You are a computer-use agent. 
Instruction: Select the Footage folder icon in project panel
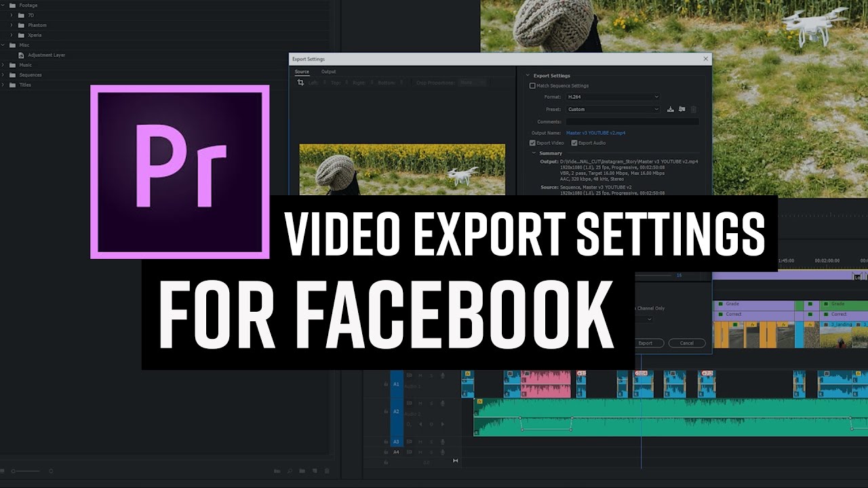click(x=12, y=5)
